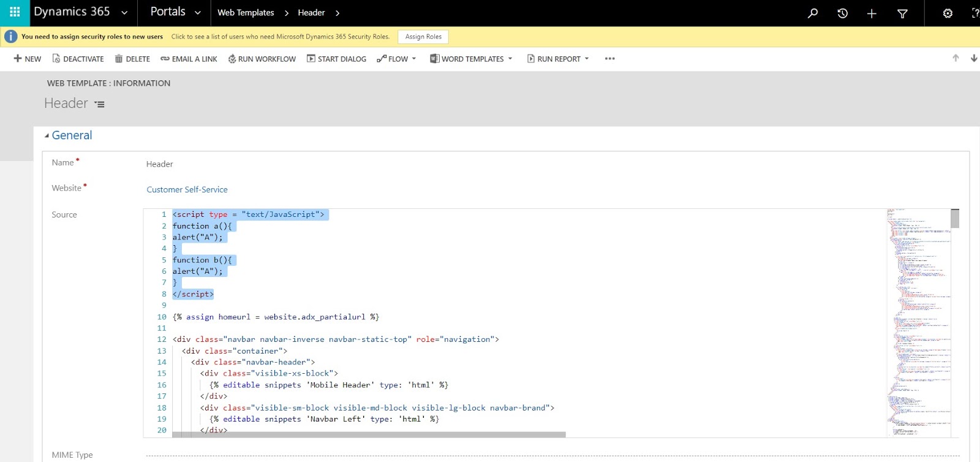Click the Header breadcrumb item

311,13
